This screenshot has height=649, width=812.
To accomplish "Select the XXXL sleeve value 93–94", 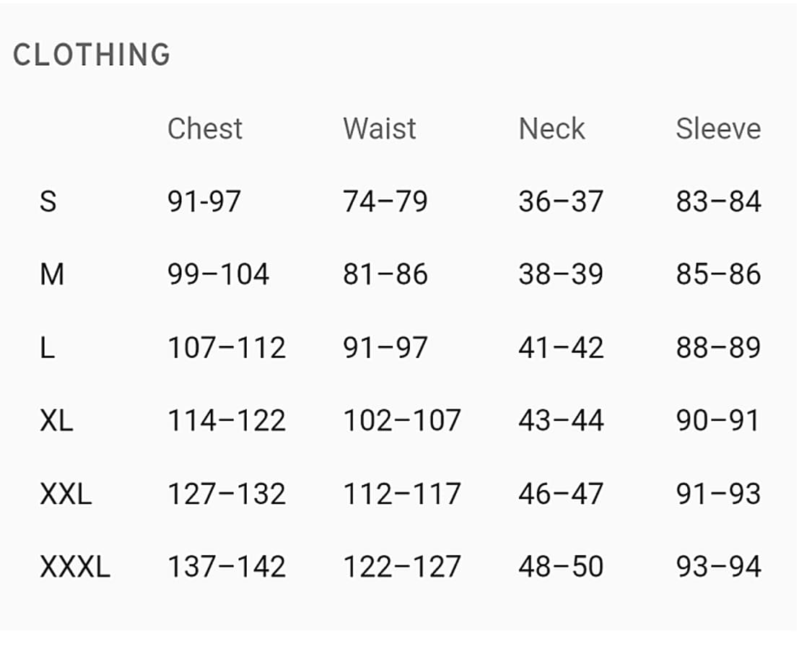I will 718,567.
